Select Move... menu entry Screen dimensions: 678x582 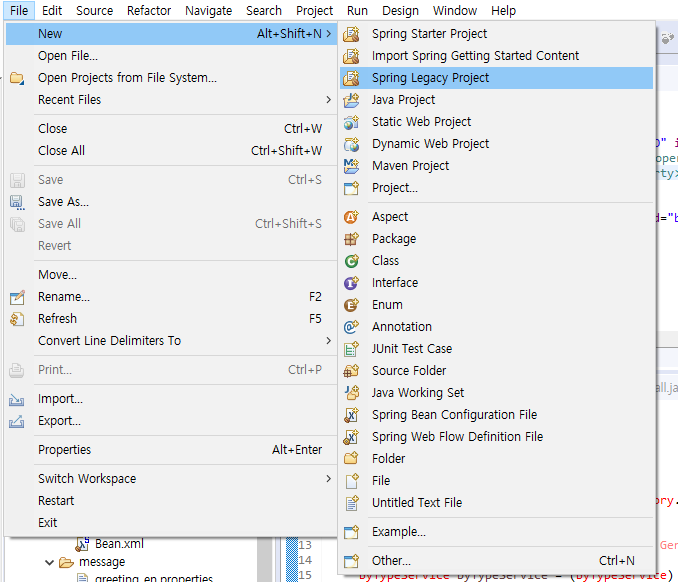point(172,275)
